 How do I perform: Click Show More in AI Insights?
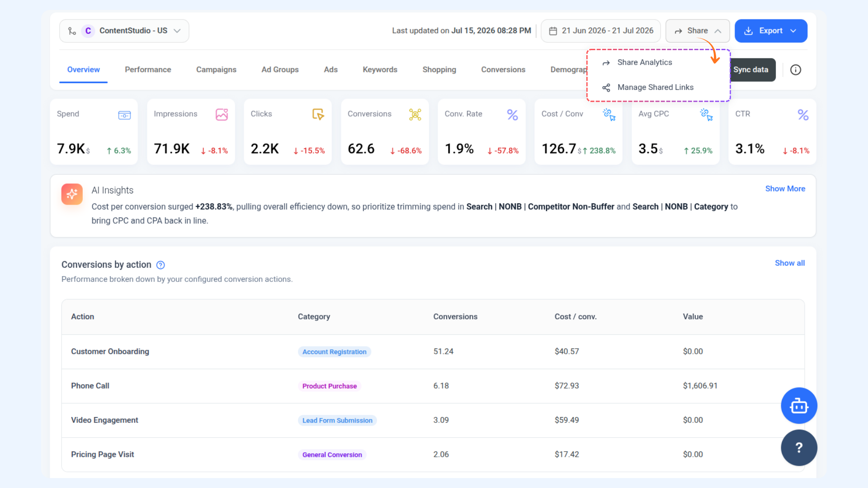(785, 189)
